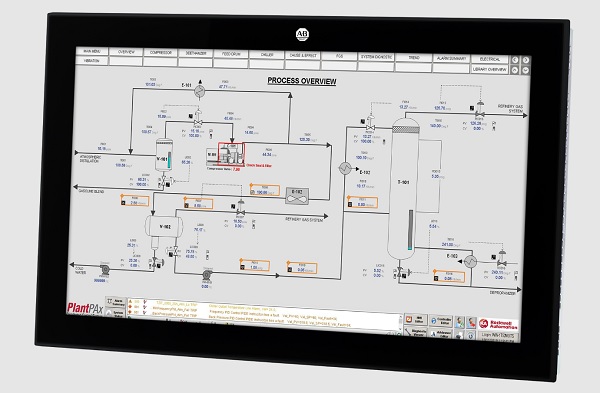This screenshot has width=600, height=393.
Task: Select the E-103 heat exchanger symbol
Action: (470, 261)
